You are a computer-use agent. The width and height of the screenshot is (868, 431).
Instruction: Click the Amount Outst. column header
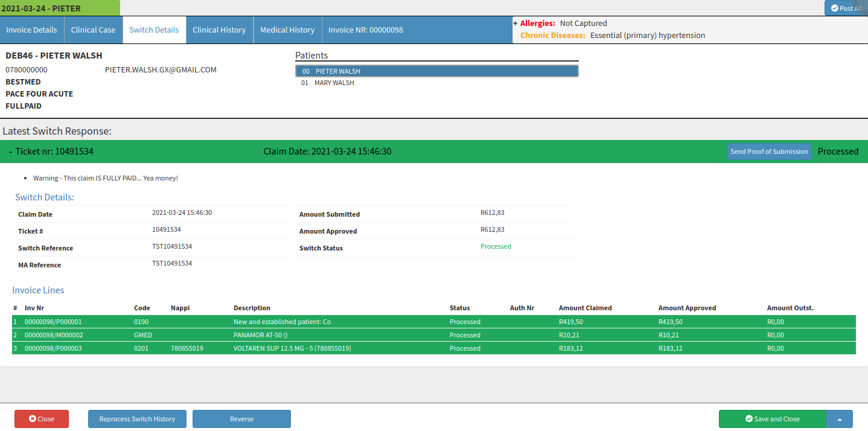790,308
